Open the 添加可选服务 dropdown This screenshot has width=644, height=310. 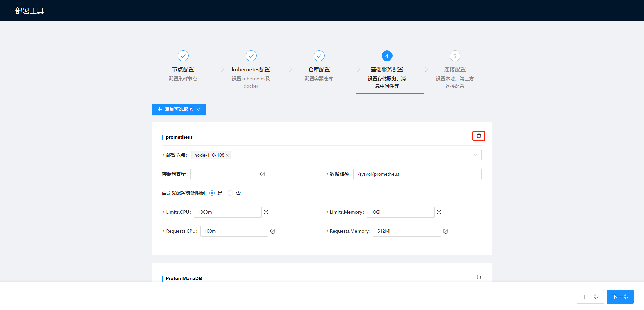point(179,109)
